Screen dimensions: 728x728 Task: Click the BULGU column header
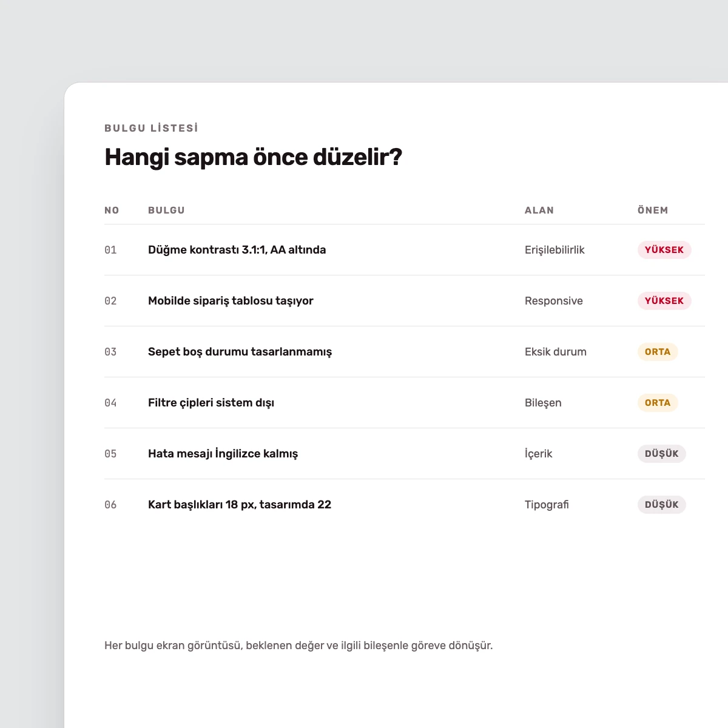(166, 211)
